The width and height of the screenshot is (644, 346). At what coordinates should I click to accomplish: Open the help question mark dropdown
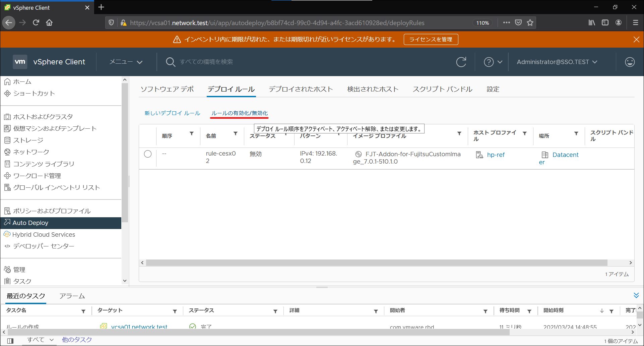click(x=493, y=62)
